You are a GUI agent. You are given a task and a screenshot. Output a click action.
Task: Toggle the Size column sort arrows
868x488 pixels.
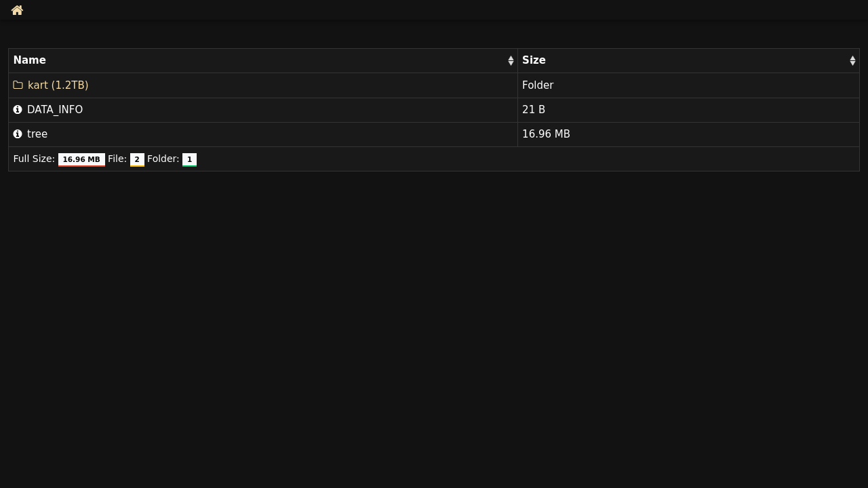tap(852, 61)
